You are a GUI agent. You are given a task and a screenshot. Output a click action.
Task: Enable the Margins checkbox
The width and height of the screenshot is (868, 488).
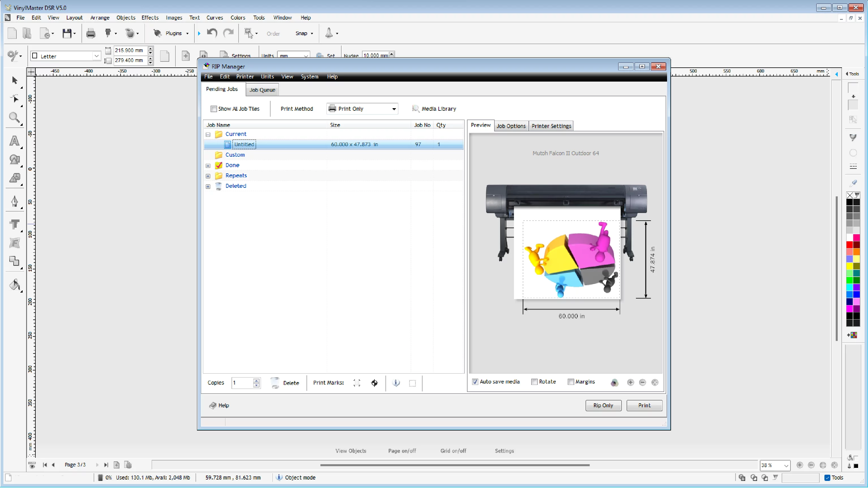(571, 382)
